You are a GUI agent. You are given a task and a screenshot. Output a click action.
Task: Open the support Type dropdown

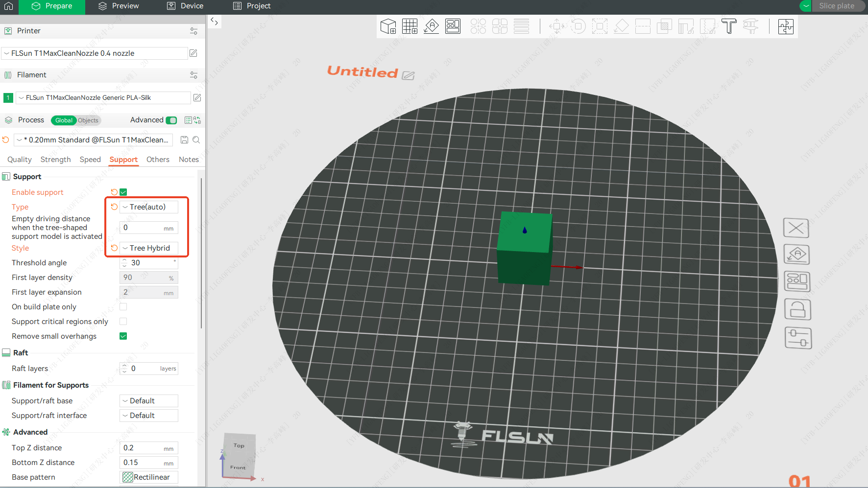pyautogui.click(x=149, y=207)
